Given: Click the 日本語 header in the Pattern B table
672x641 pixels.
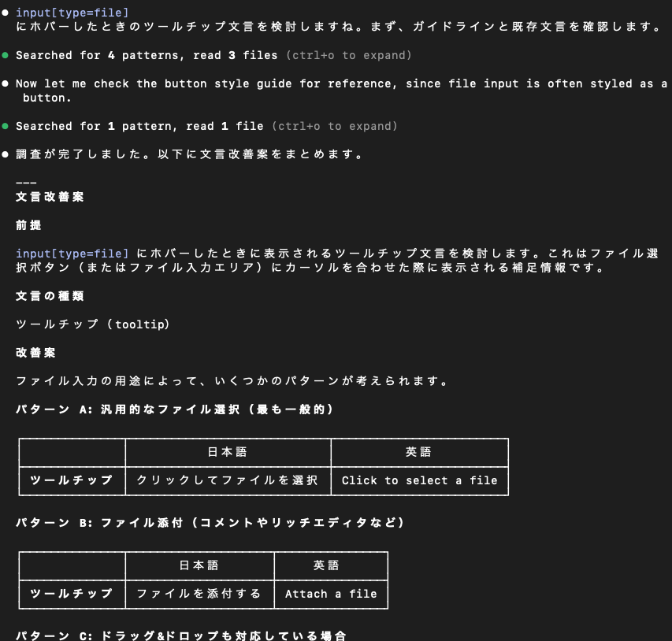Looking at the screenshot, I should click(199, 565).
